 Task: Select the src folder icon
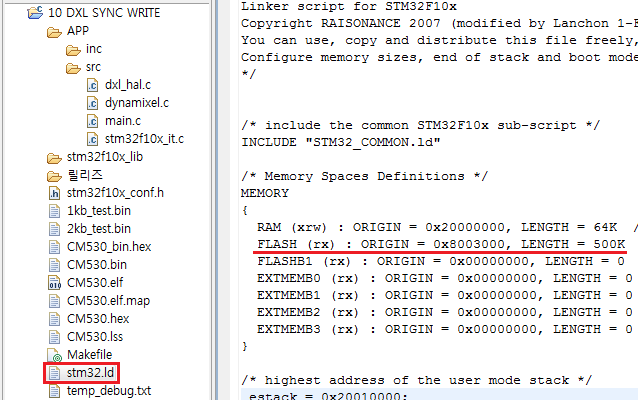pyautogui.click(x=75, y=67)
